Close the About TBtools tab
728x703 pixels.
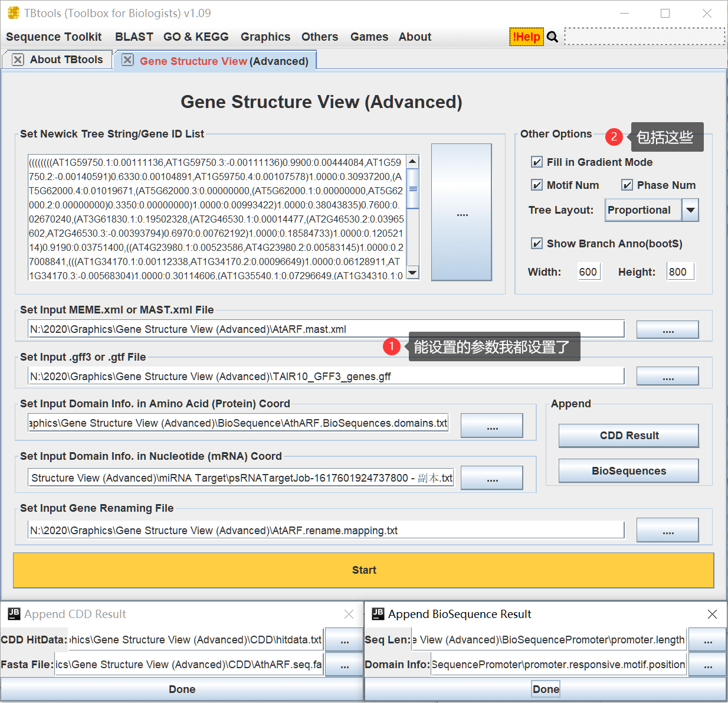tap(18, 60)
